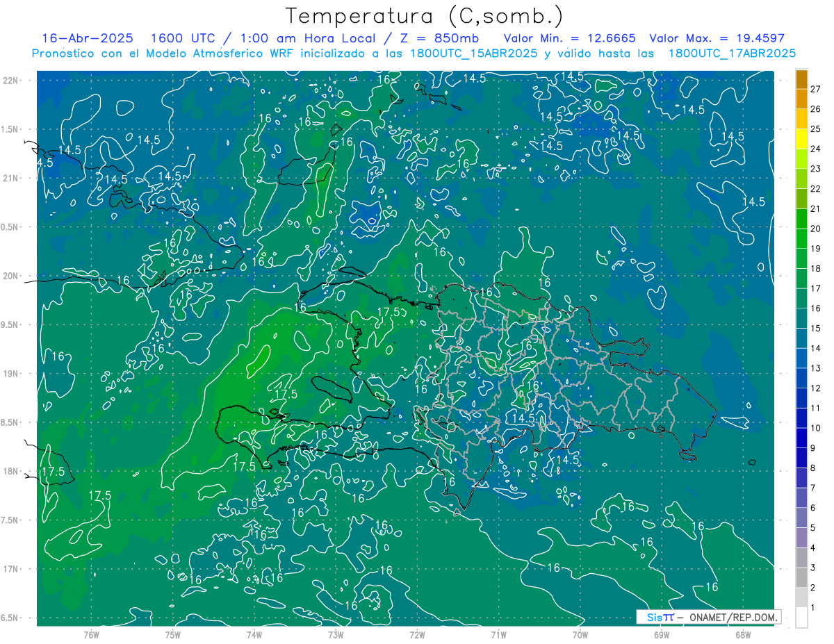Click the '72W' longitude axis label
Viewport: 834px width, 644px height.
[x=417, y=634]
